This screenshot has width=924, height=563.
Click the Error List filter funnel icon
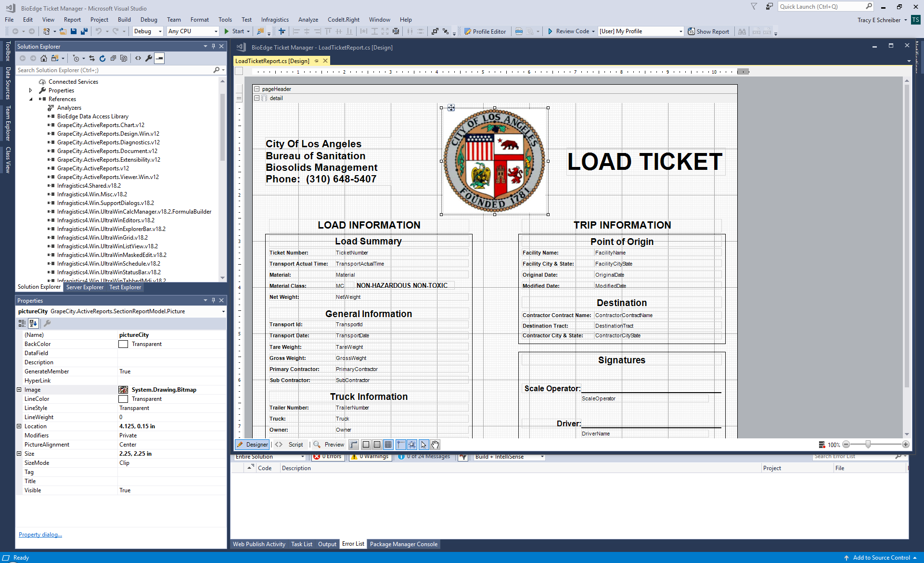point(463,457)
